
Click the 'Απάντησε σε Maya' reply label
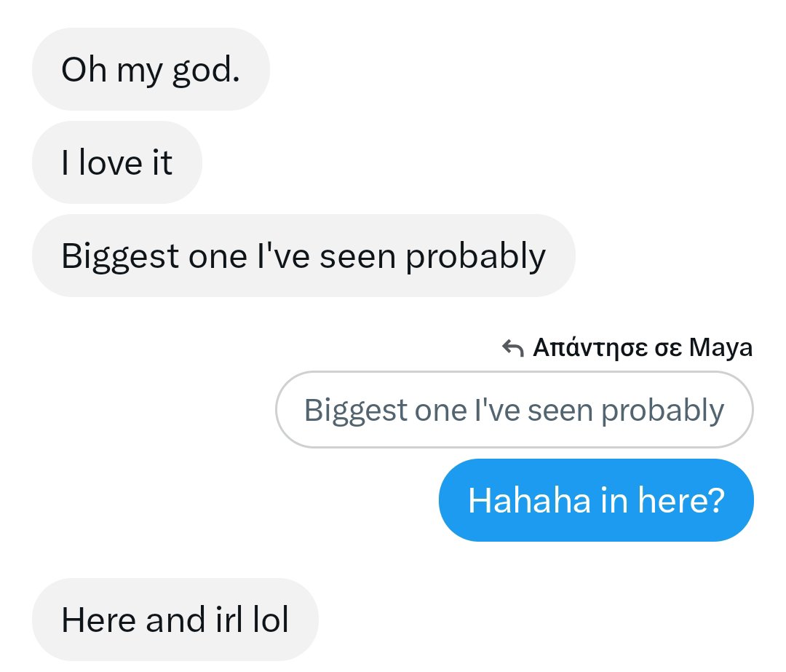click(x=643, y=347)
